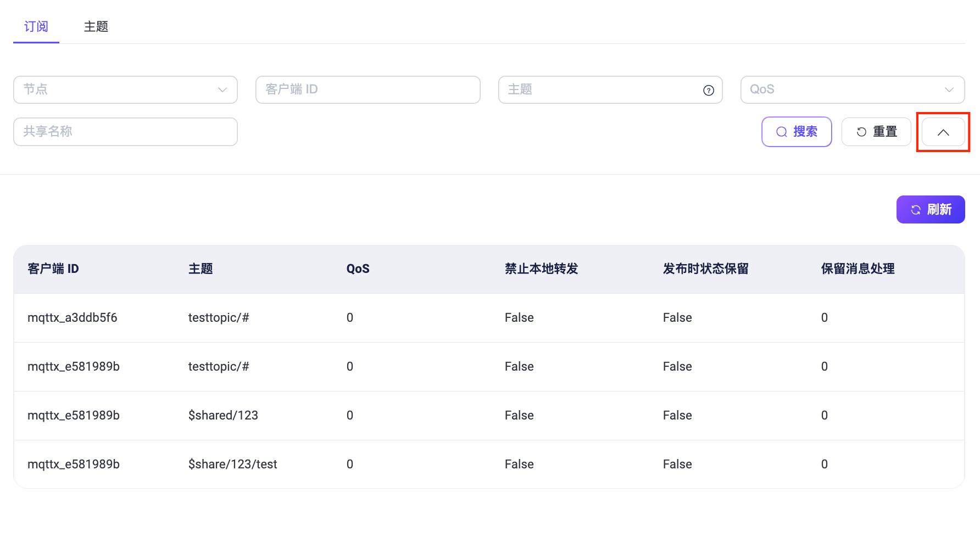Click the 保留消息处理 column header
Viewport: 980px width, 537px height.
pyautogui.click(x=857, y=269)
